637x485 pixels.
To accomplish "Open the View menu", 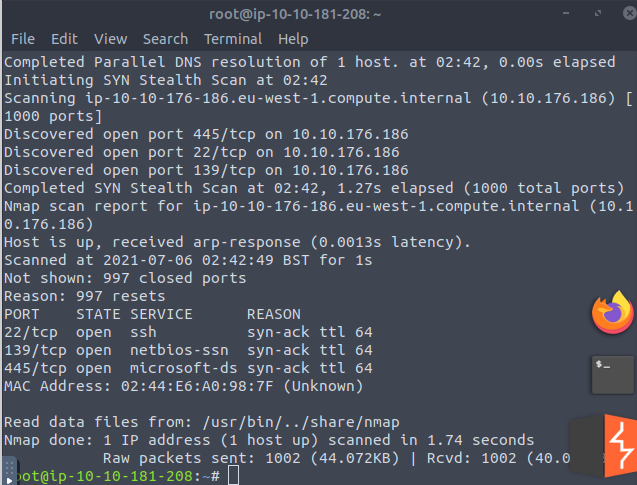I will (110, 39).
